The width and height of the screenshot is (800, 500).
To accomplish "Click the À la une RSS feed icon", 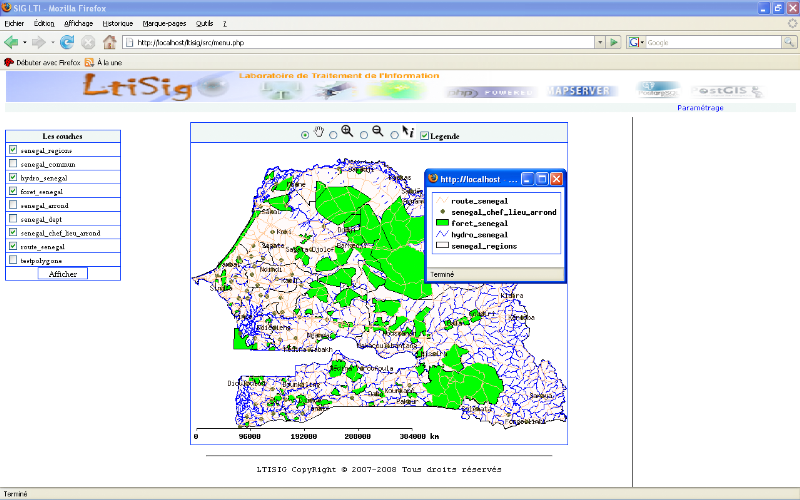I will point(89,62).
